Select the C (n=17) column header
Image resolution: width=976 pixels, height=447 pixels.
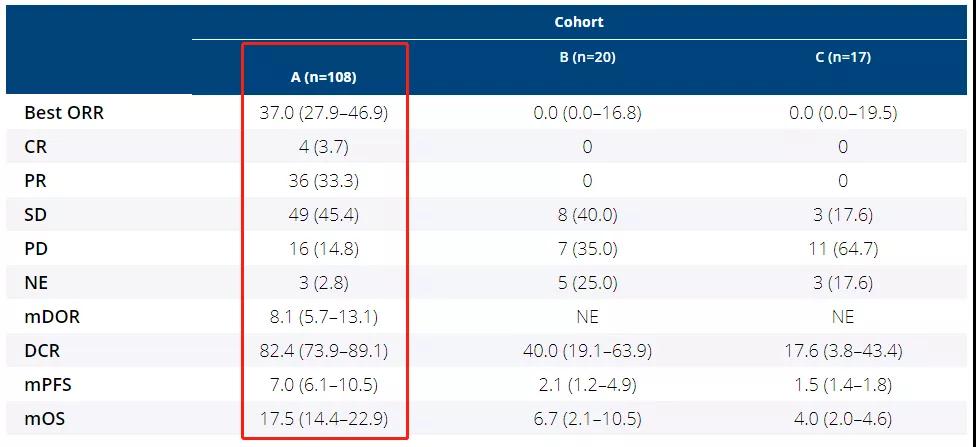point(843,58)
